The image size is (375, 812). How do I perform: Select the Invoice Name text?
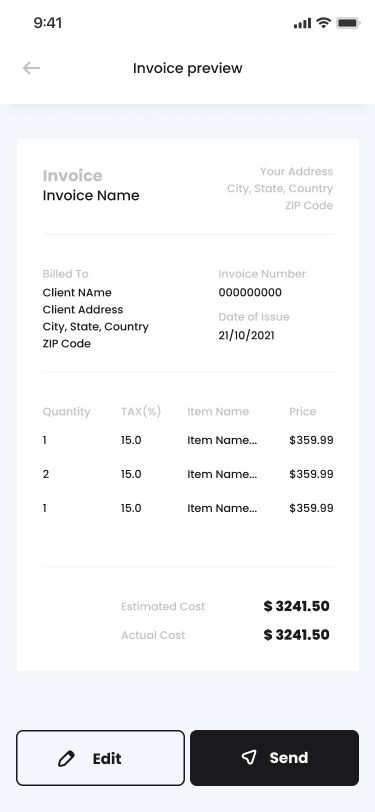coord(91,195)
